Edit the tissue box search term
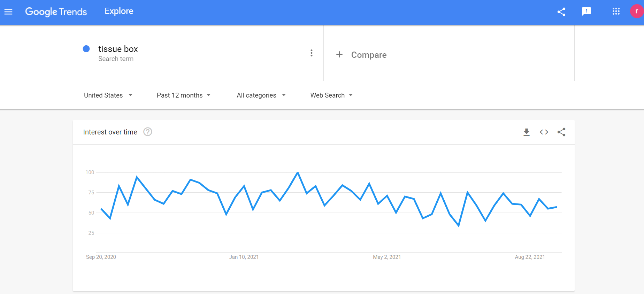This screenshot has width=644, height=294. pos(118,49)
